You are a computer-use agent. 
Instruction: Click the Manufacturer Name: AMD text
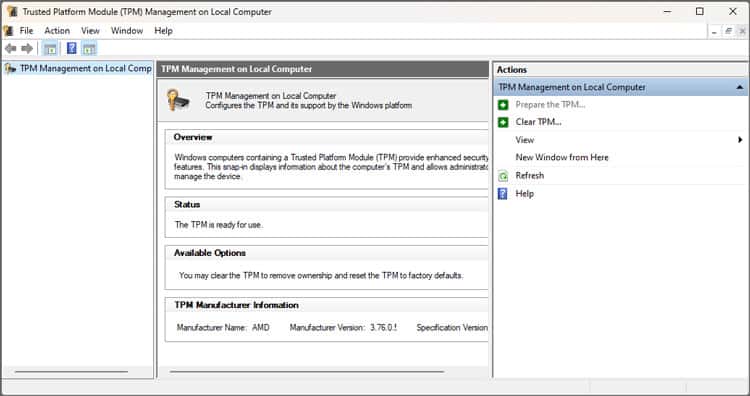pyautogui.click(x=223, y=328)
